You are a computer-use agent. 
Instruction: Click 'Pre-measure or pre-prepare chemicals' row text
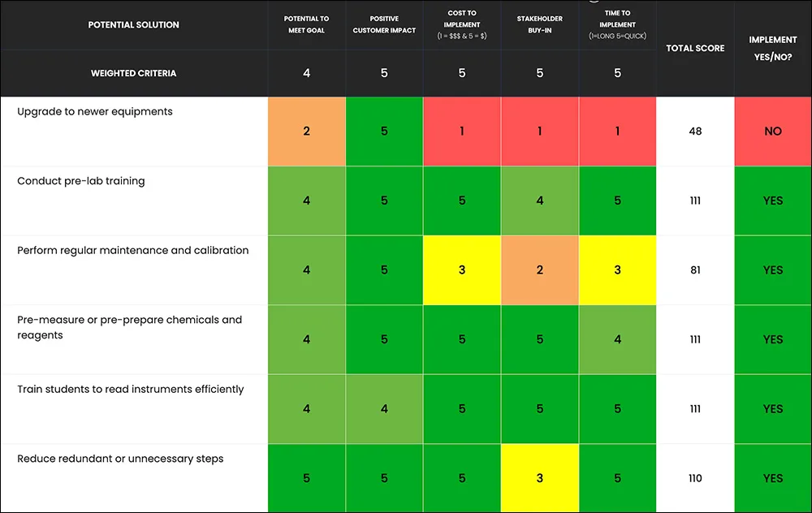pyautogui.click(x=129, y=327)
